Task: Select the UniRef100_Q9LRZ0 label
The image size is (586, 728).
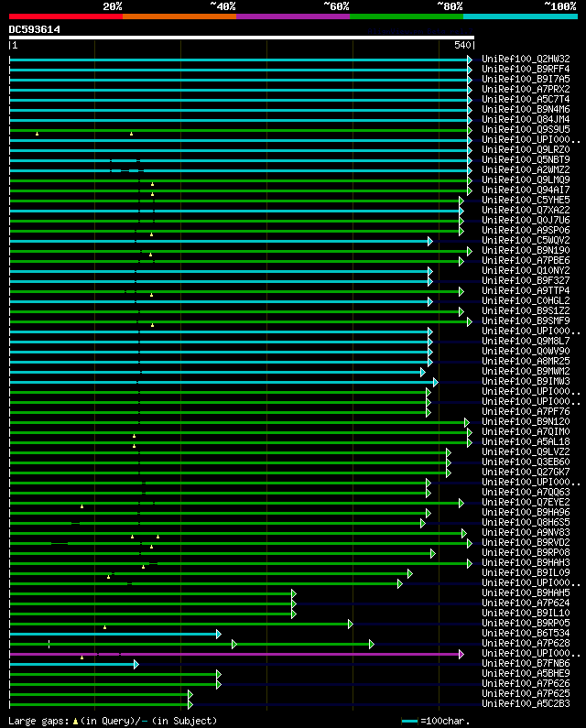Action: coord(526,149)
